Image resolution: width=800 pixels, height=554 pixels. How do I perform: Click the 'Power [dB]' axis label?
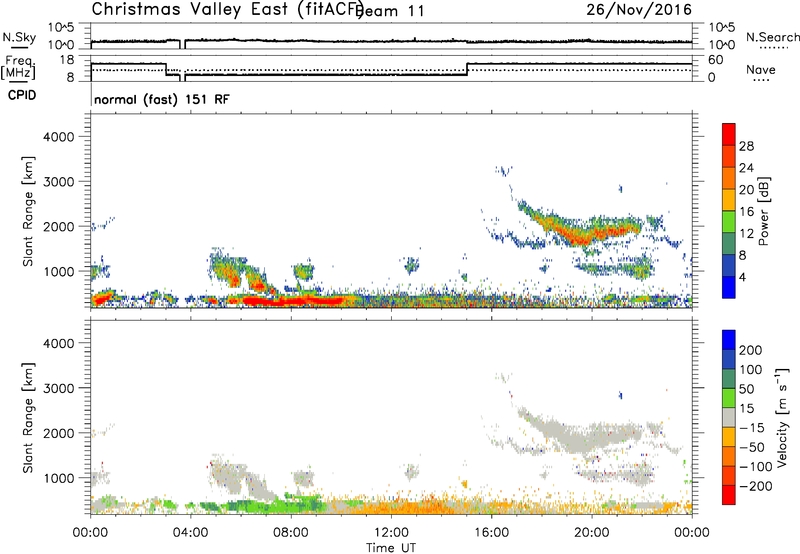[763, 211]
